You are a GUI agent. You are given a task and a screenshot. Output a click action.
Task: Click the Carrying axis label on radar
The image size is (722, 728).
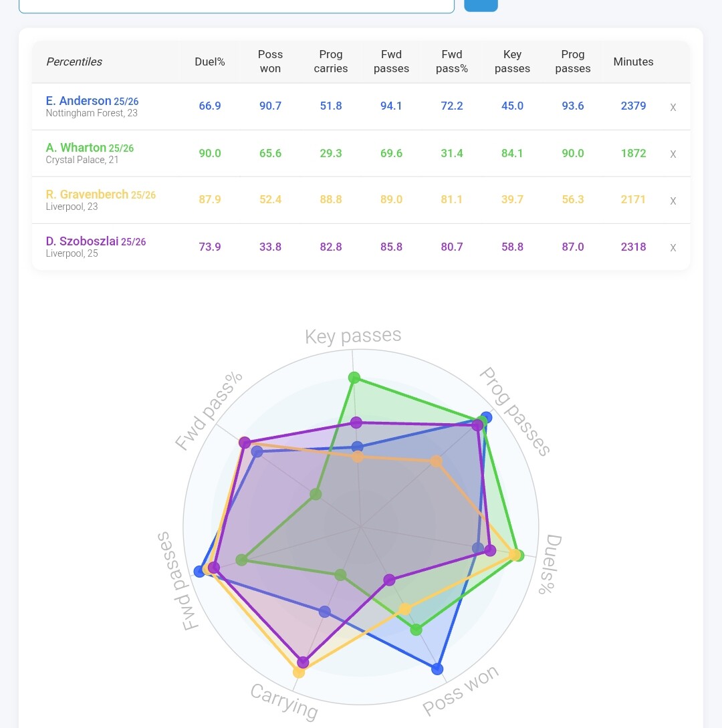pos(284,701)
